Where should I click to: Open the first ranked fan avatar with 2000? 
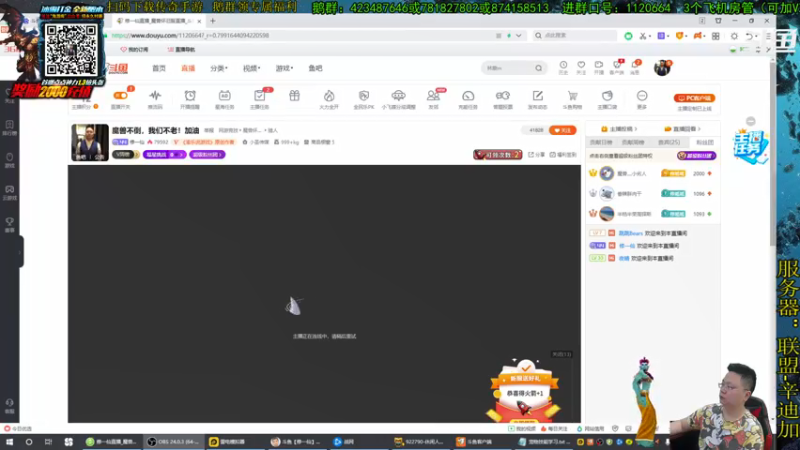[x=607, y=173]
